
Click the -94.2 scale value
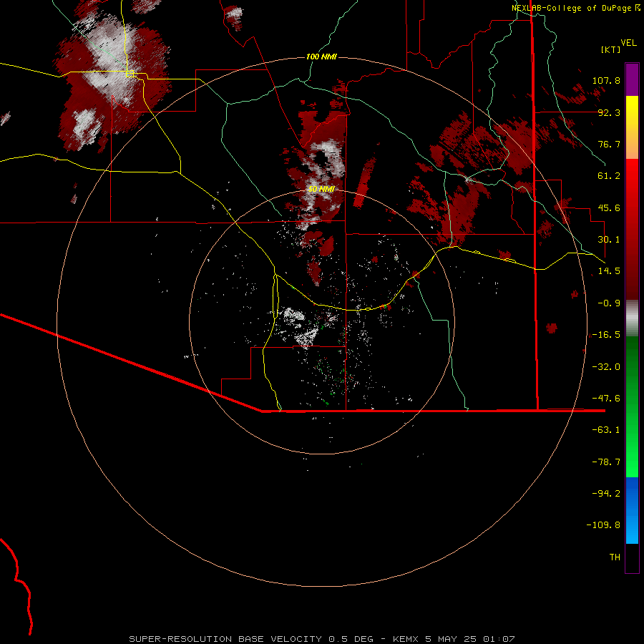tap(606, 494)
